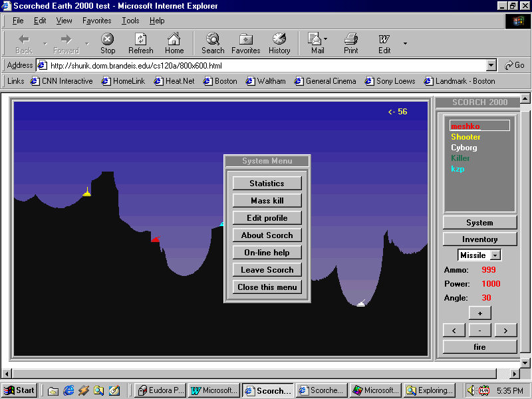
Task: Click the horizontal scrollbar right arrow
Action: (x=514, y=374)
